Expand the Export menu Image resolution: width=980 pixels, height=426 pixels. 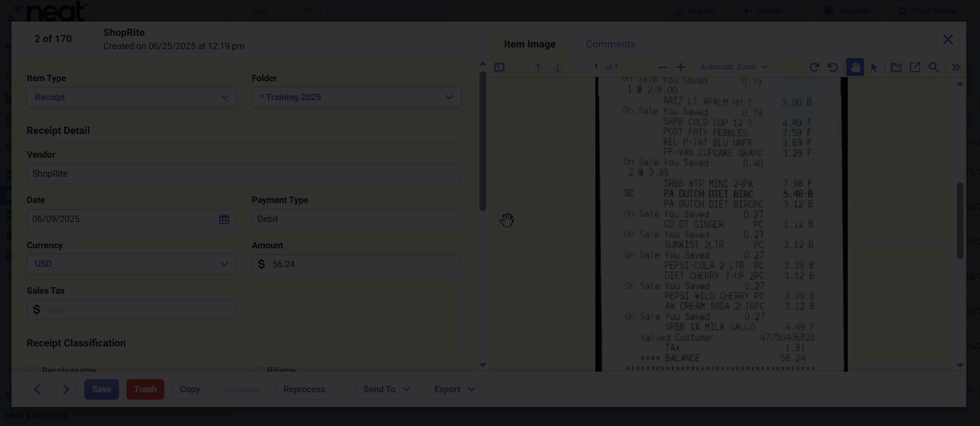454,389
